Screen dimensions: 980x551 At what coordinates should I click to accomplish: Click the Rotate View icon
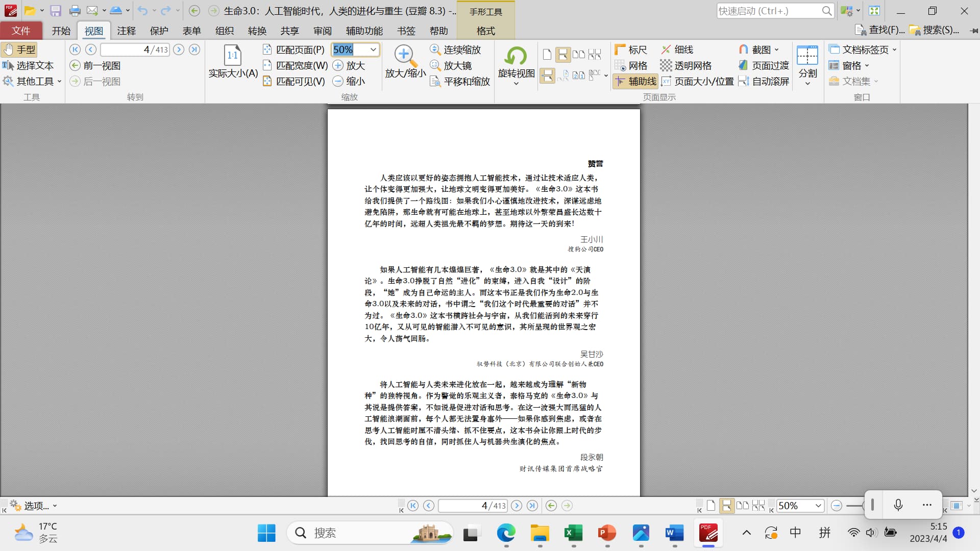point(516,56)
